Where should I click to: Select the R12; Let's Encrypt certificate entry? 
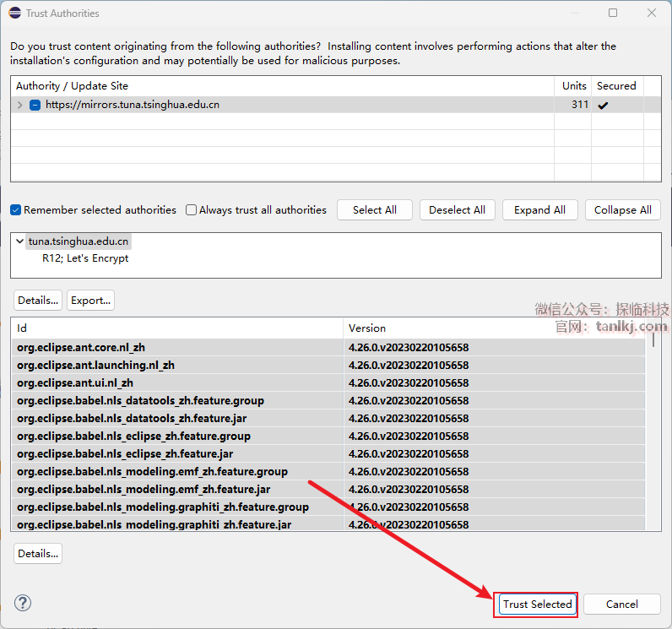point(85,258)
